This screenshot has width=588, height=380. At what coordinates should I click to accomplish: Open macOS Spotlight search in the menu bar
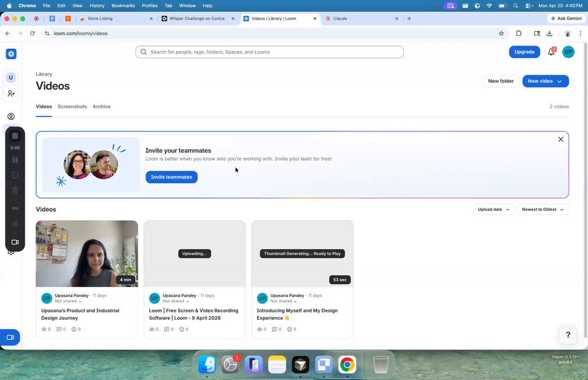pos(516,6)
